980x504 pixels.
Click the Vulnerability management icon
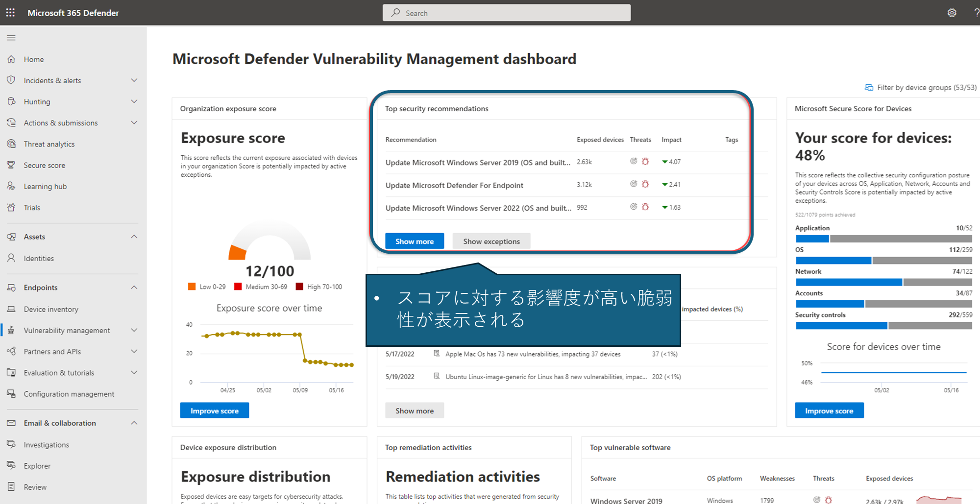click(11, 330)
